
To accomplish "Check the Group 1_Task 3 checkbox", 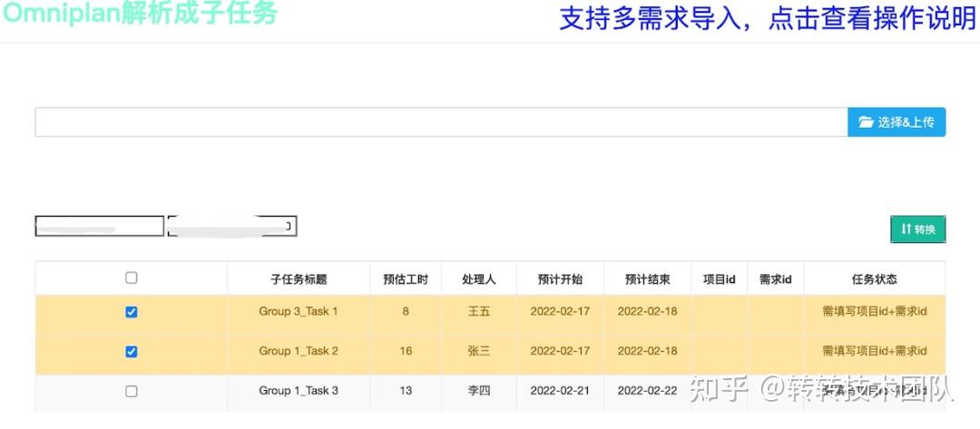I will tap(132, 392).
